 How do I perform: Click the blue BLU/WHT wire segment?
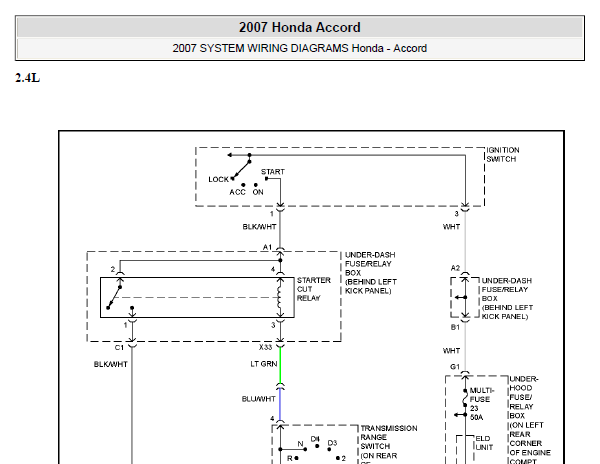click(280, 405)
